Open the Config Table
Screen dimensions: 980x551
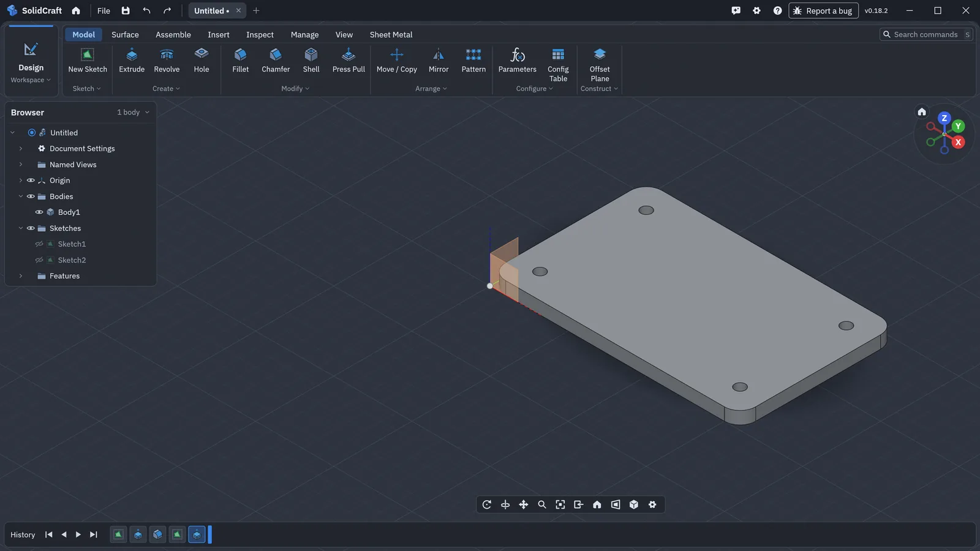pyautogui.click(x=558, y=65)
